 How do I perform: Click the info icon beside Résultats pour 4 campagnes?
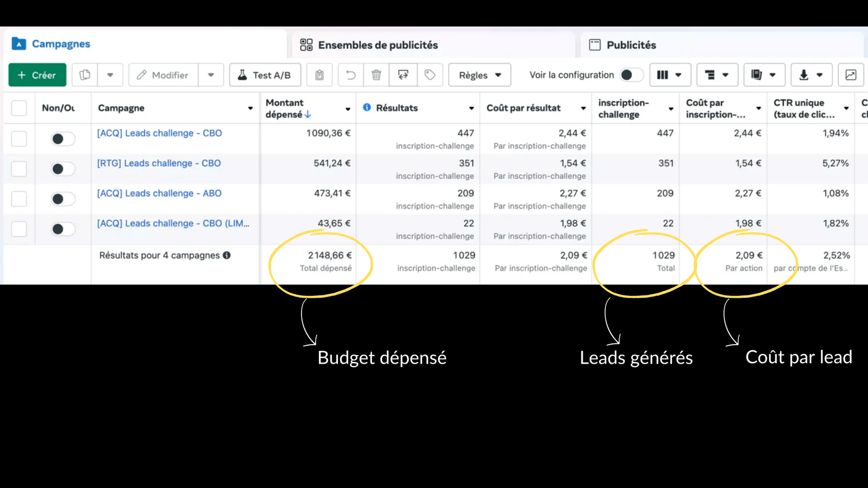click(x=227, y=255)
